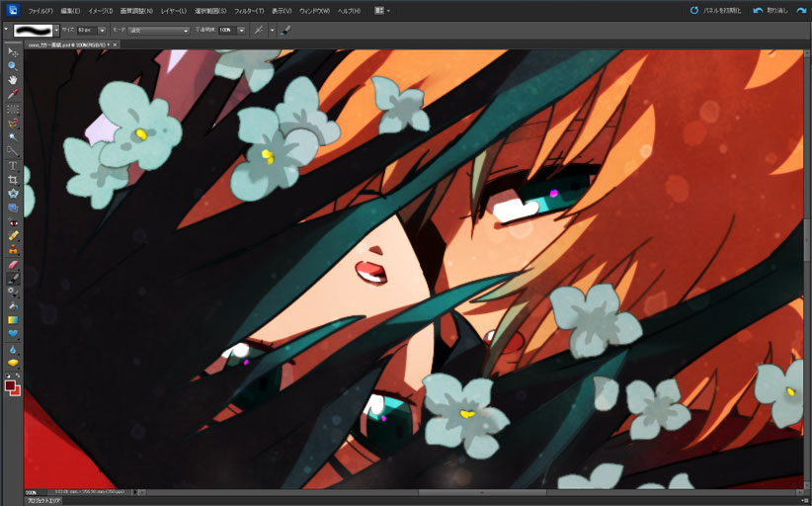
Task: Click the horizontal scrollbar thumb
Action: click(482, 492)
